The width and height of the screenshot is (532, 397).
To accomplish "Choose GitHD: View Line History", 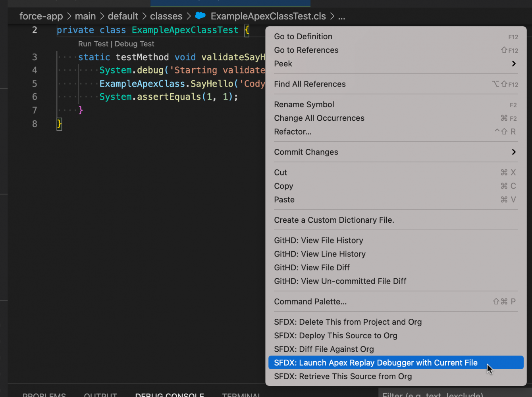I will [x=396, y=254].
